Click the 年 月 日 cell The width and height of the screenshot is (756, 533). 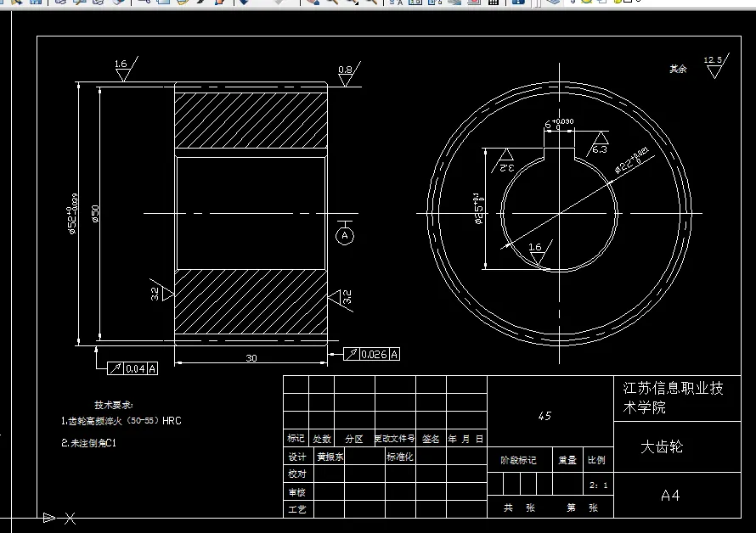click(x=466, y=439)
